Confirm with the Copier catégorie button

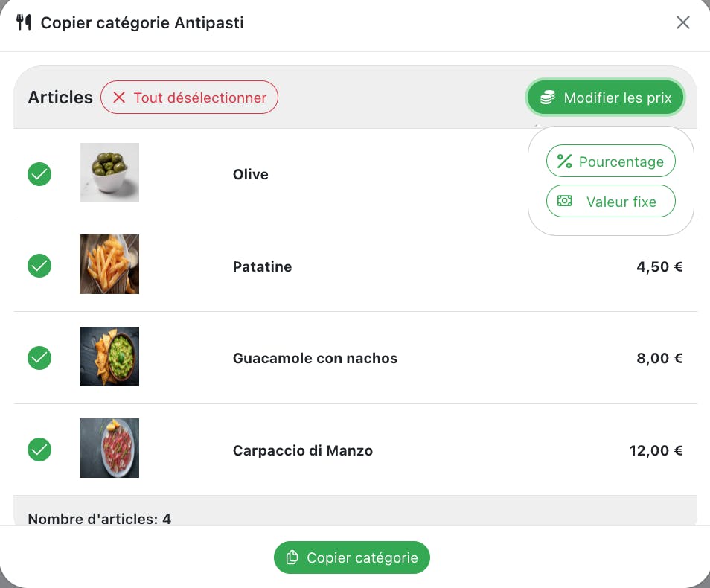point(352,557)
